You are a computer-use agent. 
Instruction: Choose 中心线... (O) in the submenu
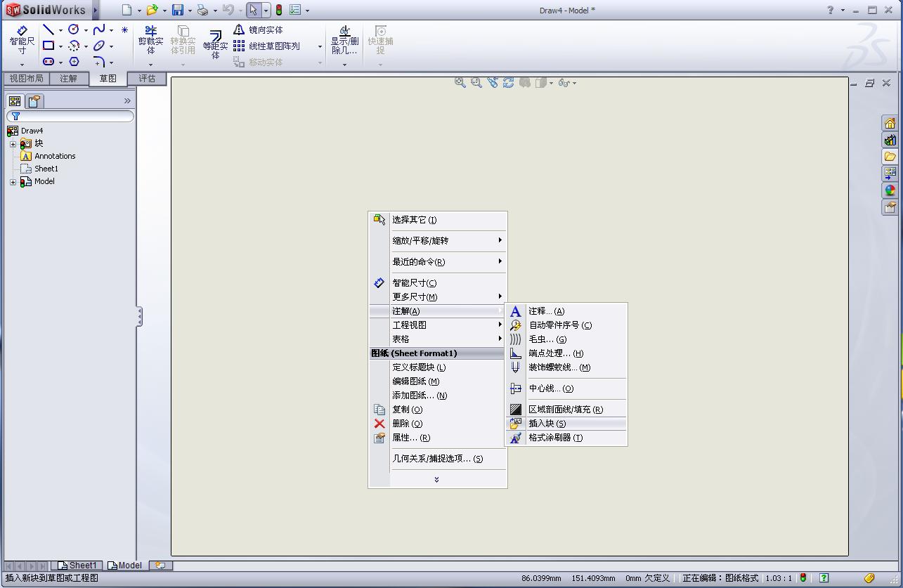point(566,388)
